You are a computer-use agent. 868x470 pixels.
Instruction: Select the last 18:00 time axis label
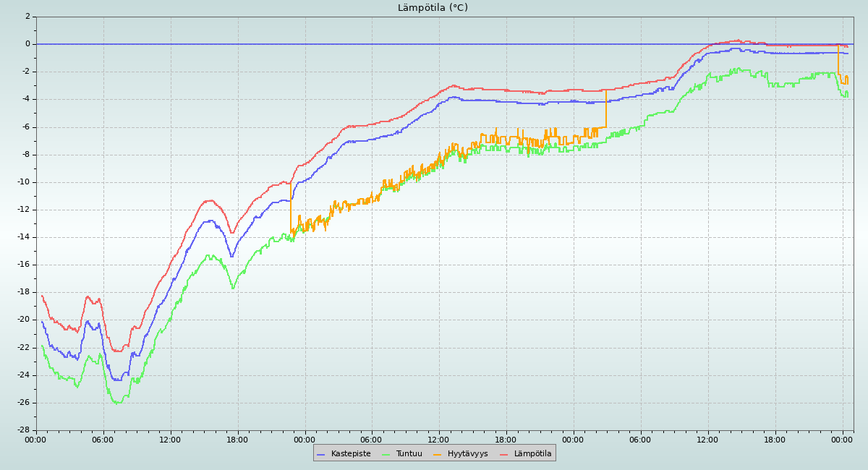pyautogui.click(x=775, y=440)
